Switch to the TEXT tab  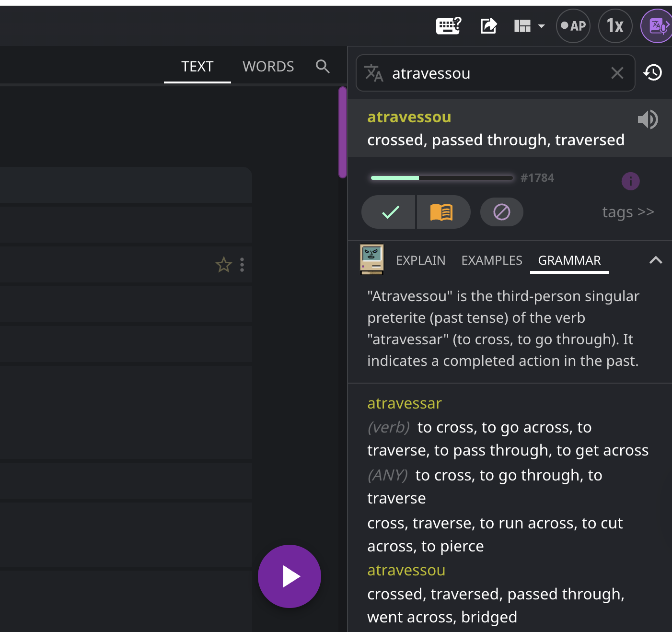197,67
